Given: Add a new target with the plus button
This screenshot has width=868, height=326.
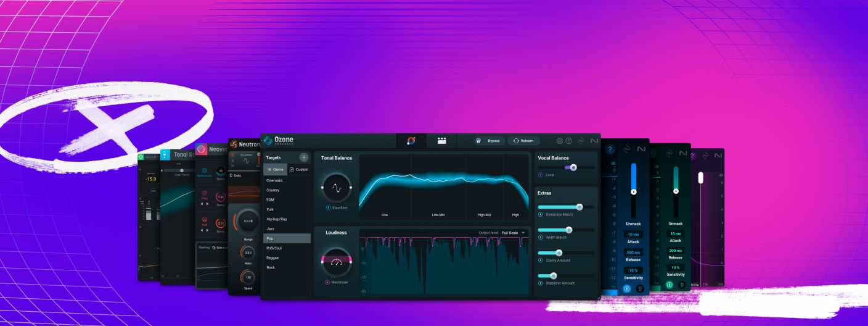Looking at the screenshot, I should pyautogui.click(x=303, y=158).
